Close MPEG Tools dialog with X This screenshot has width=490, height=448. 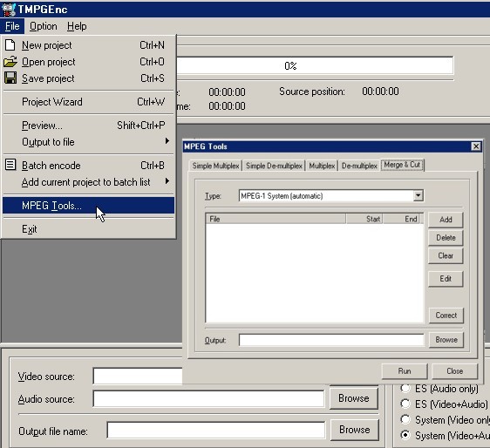pyautogui.click(x=476, y=146)
